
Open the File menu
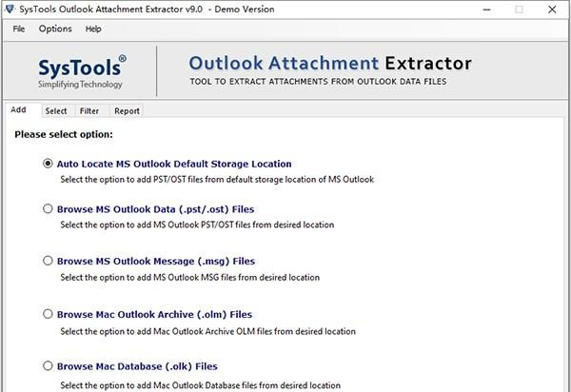tap(19, 29)
